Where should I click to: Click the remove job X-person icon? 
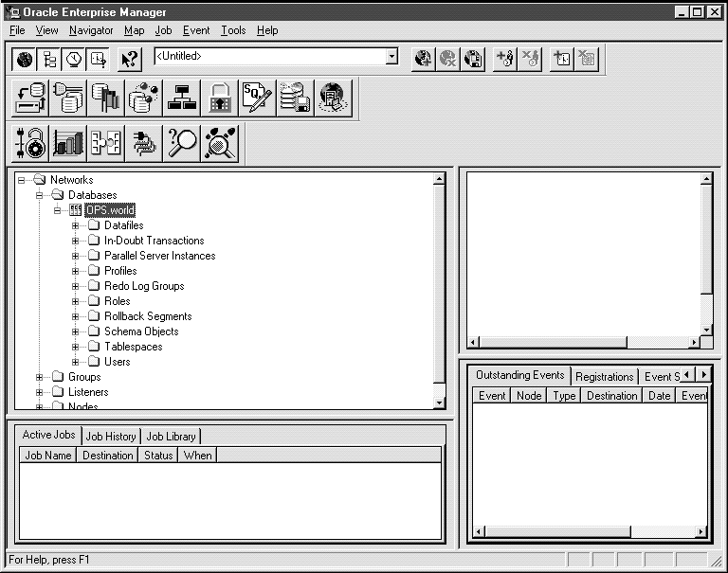point(530,59)
